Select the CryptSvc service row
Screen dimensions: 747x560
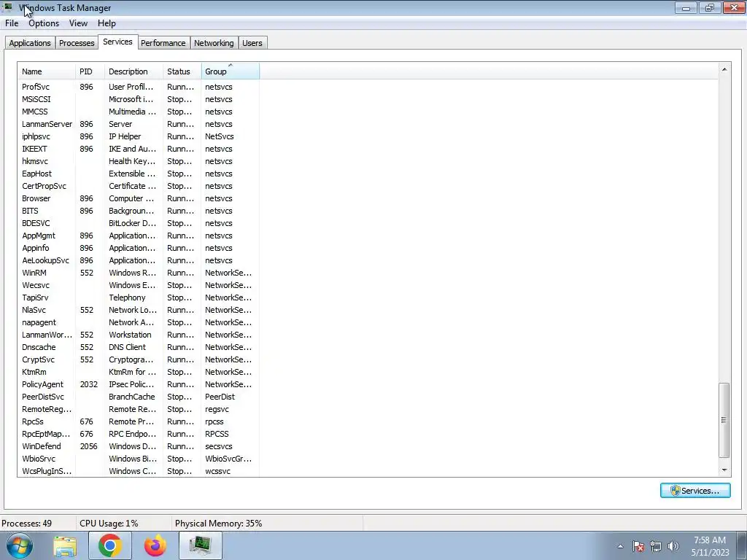(x=139, y=359)
